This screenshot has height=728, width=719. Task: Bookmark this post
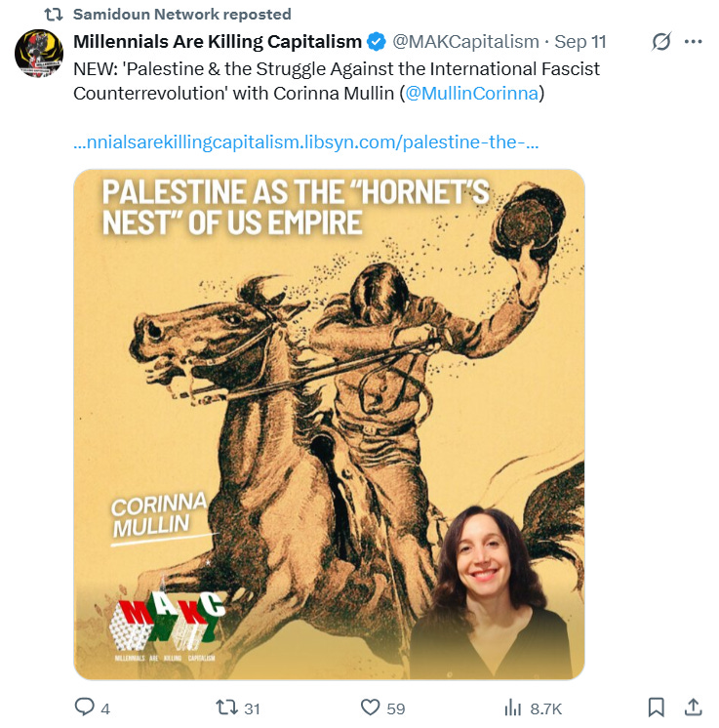pos(656,708)
